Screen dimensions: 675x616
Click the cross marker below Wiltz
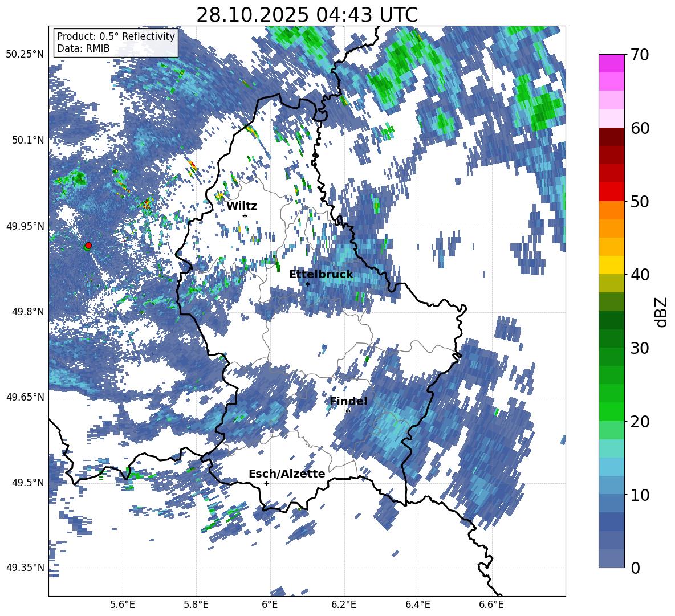[245, 215]
